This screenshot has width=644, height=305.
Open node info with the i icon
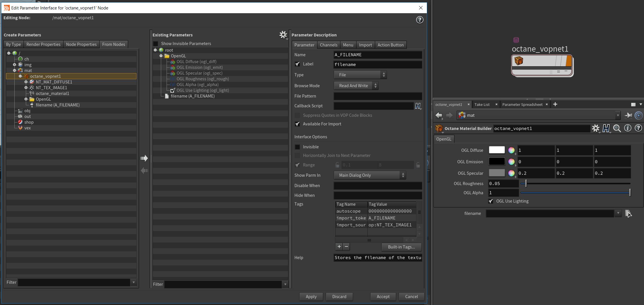[628, 128]
